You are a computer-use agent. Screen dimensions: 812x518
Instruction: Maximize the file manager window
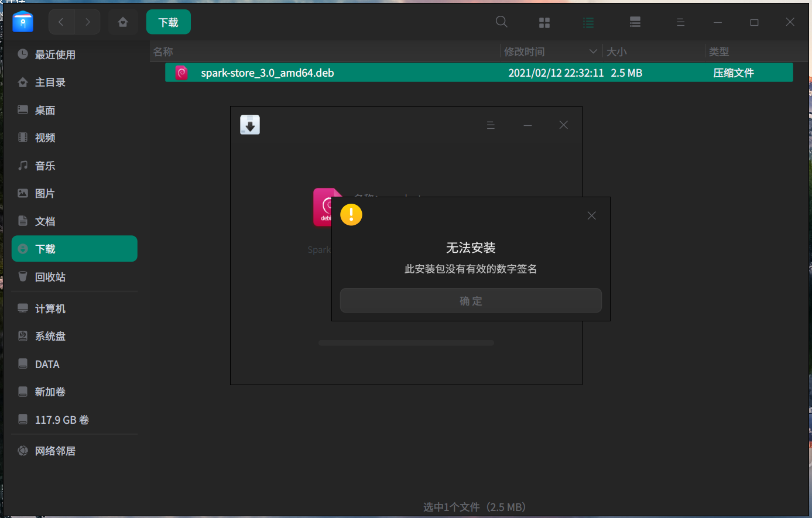coord(754,22)
